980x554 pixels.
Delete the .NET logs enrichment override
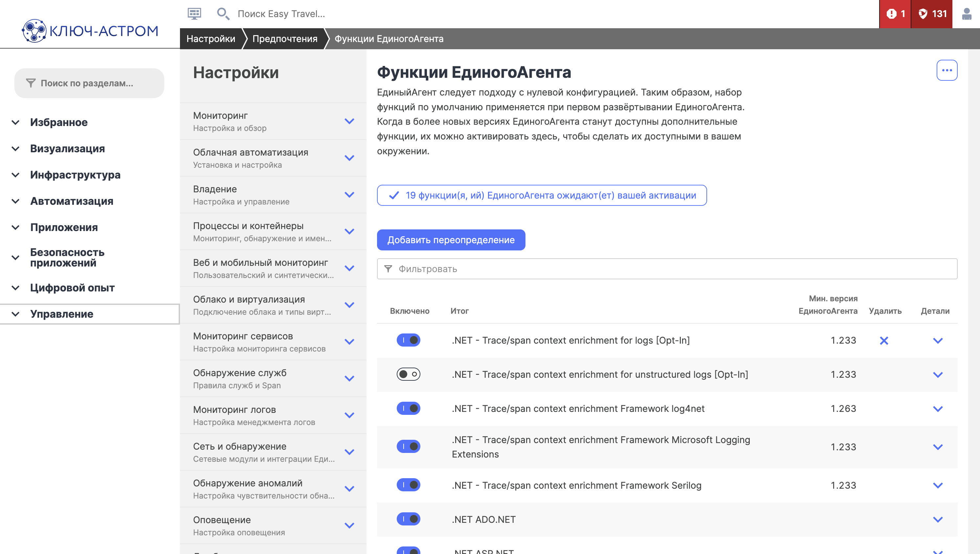click(884, 341)
